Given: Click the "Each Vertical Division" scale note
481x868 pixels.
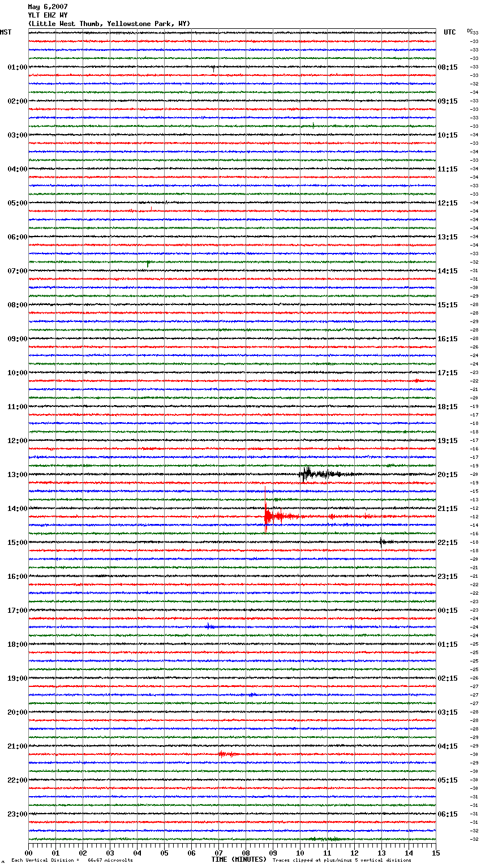Looking at the screenshot, I should pos(72,860).
